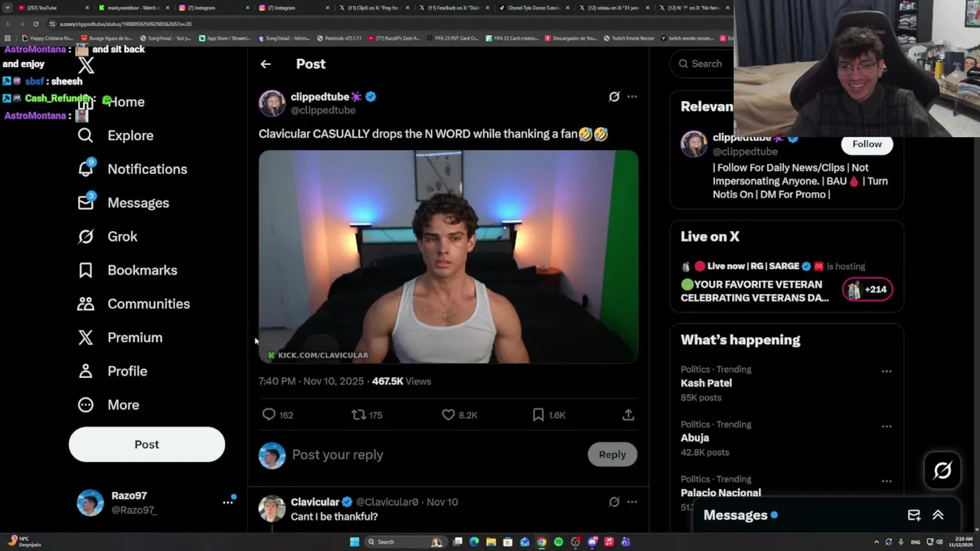Open File Explorer from the taskbar
Screen dimensions: 980x551
coord(491,542)
